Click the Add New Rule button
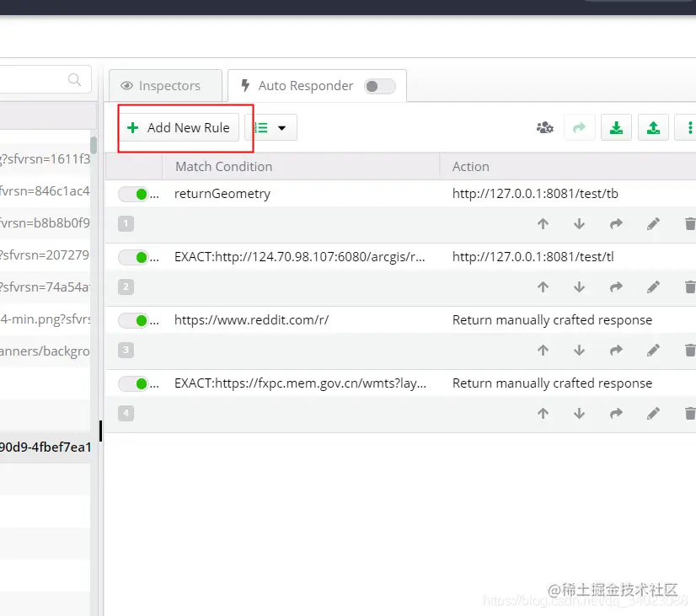Image resolution: width=696 pixels, height=616 pixels. [179, 128]
